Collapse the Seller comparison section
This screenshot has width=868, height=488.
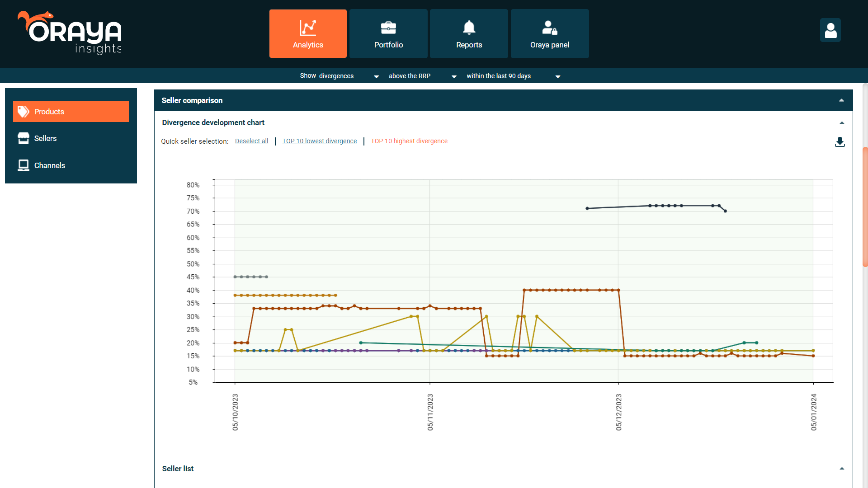coord(841,100)
